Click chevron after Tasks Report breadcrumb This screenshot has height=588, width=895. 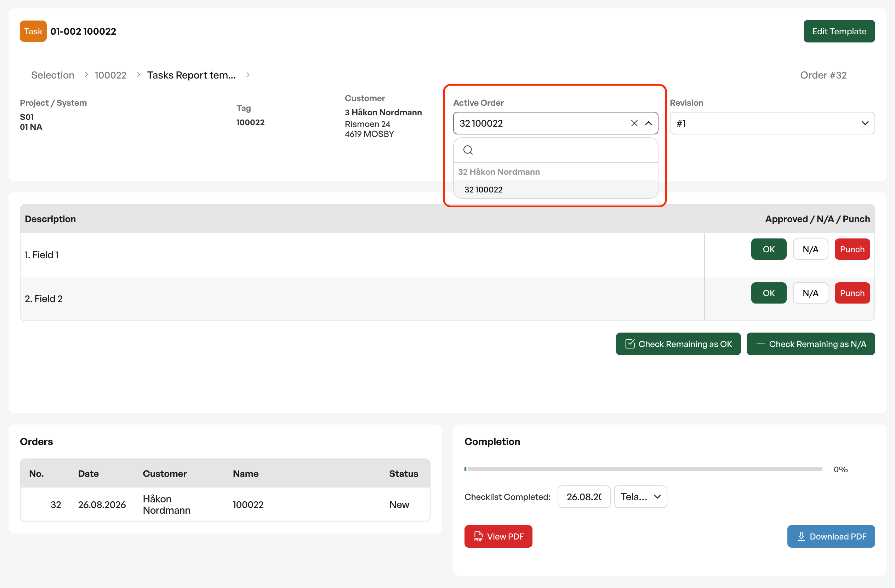click(x=248, y=75)
